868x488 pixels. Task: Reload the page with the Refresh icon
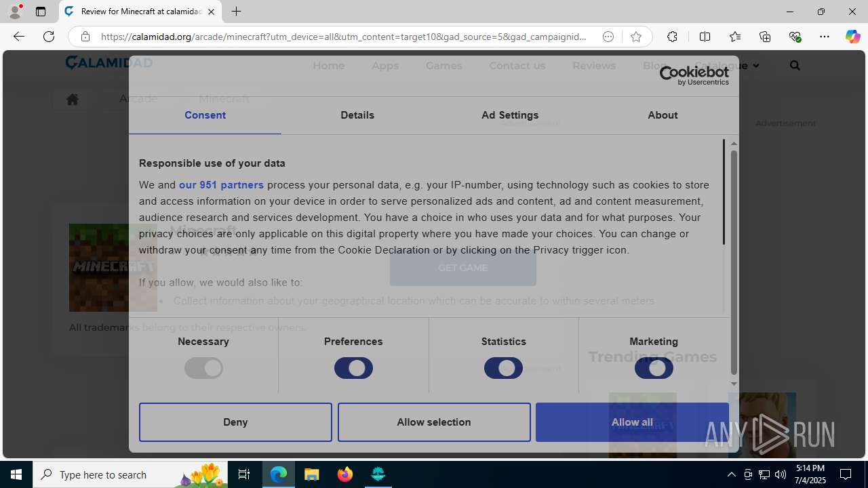click(x=49, y=37)
